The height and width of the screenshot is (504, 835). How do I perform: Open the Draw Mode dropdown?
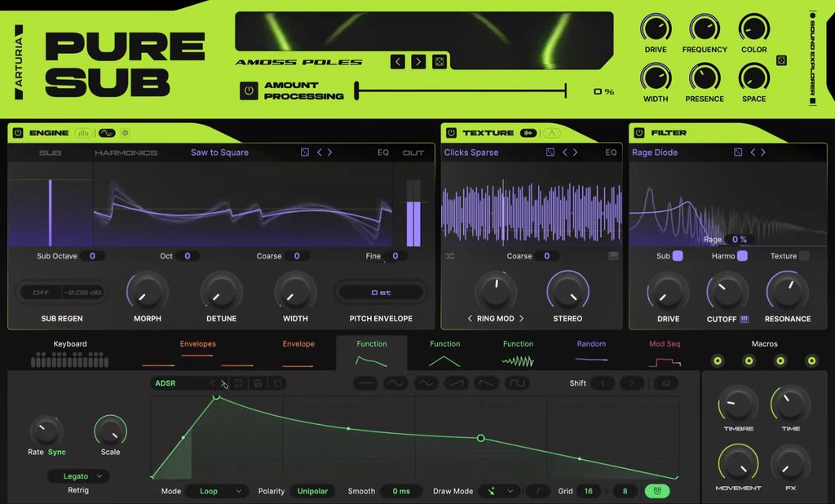pos(499,491)
